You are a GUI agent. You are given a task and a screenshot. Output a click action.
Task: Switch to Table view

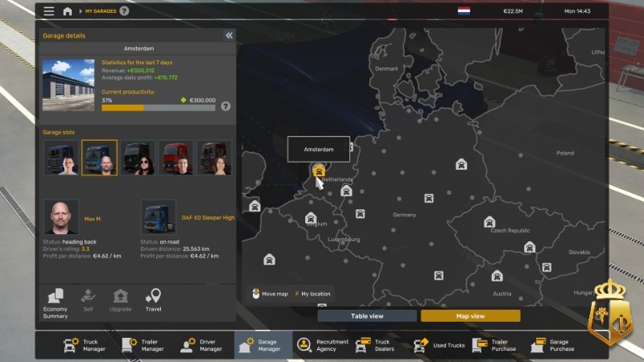(367, 315)
